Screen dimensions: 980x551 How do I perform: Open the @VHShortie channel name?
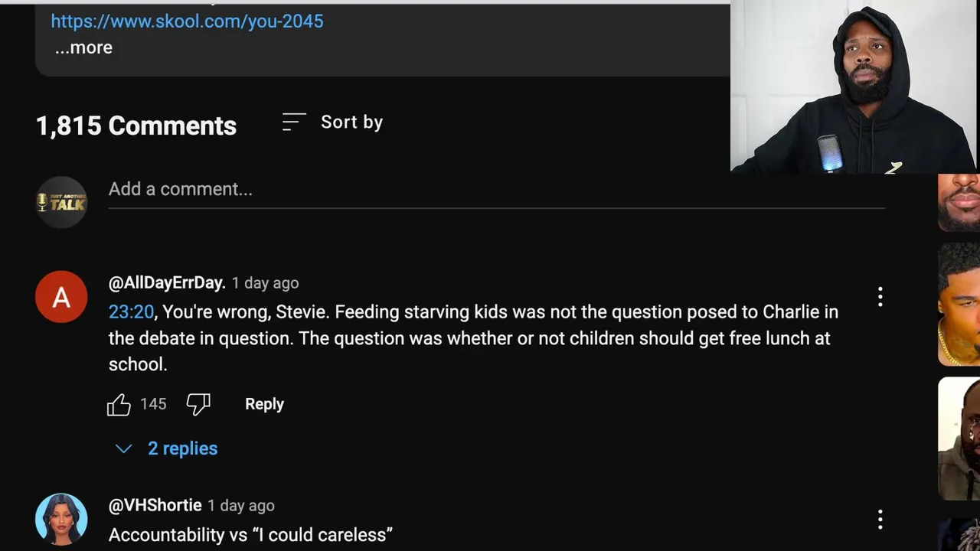tap(155, 506)
